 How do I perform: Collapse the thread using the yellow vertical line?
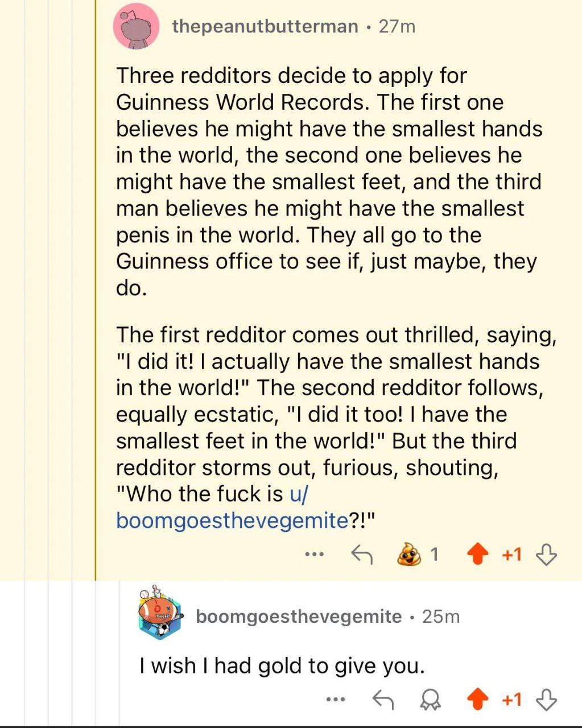tap(96, 284)
